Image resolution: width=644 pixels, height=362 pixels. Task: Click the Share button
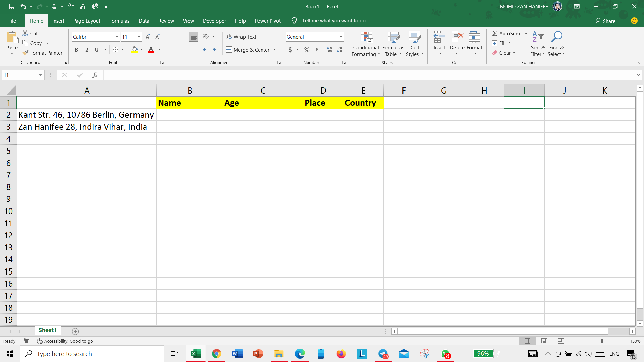(605, 21)
